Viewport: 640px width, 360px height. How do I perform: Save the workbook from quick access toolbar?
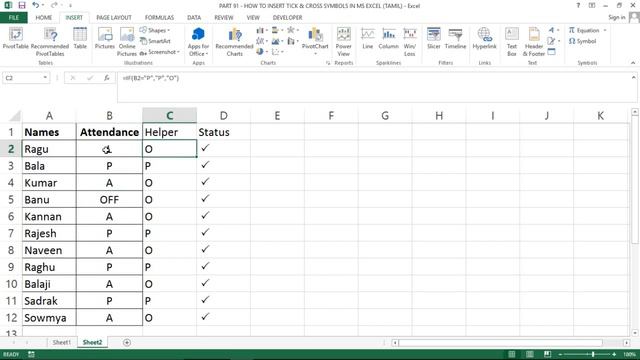(x=22, y=5)
